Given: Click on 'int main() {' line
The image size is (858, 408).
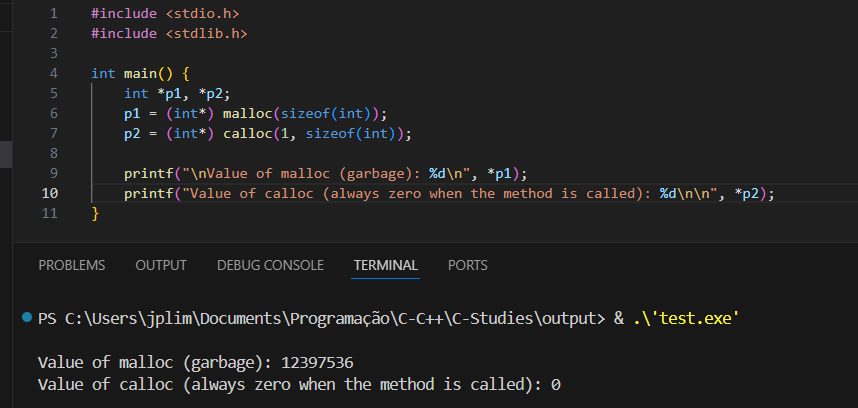Looking at the screenshot, I should tap(140, 73).
